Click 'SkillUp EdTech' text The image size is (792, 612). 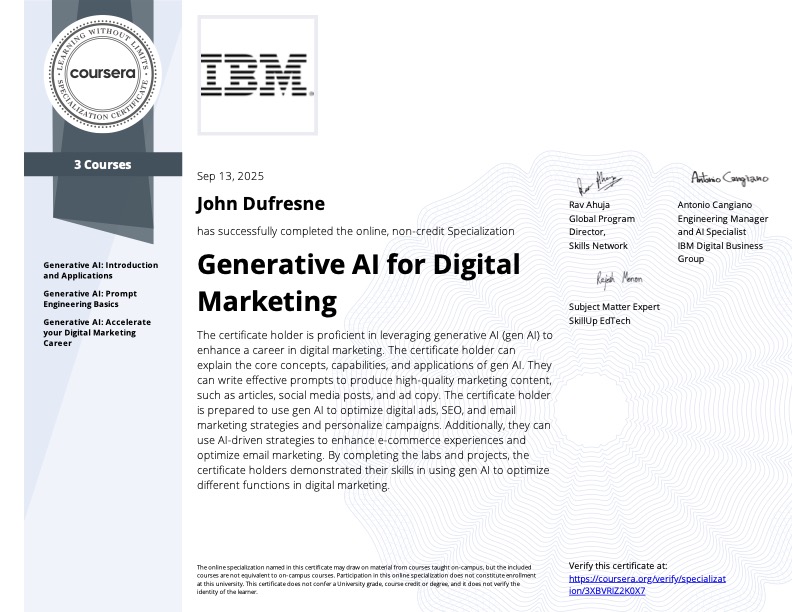coord(600,321)
